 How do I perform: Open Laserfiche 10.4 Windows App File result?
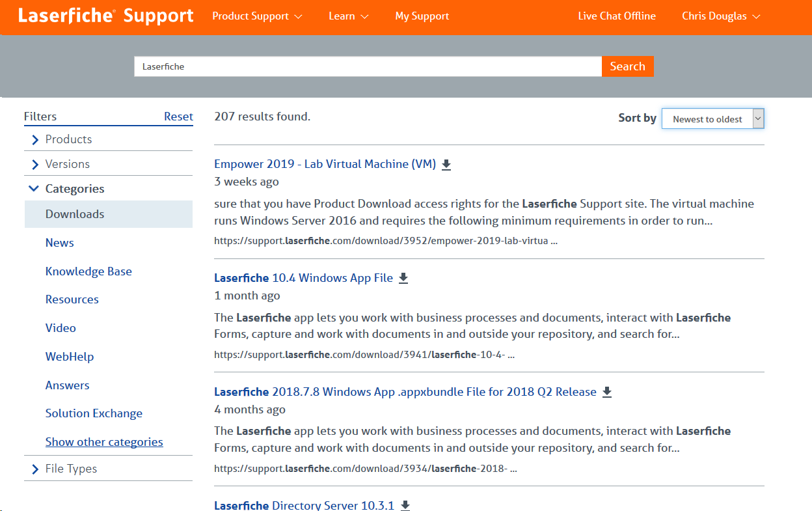point(303,278)
